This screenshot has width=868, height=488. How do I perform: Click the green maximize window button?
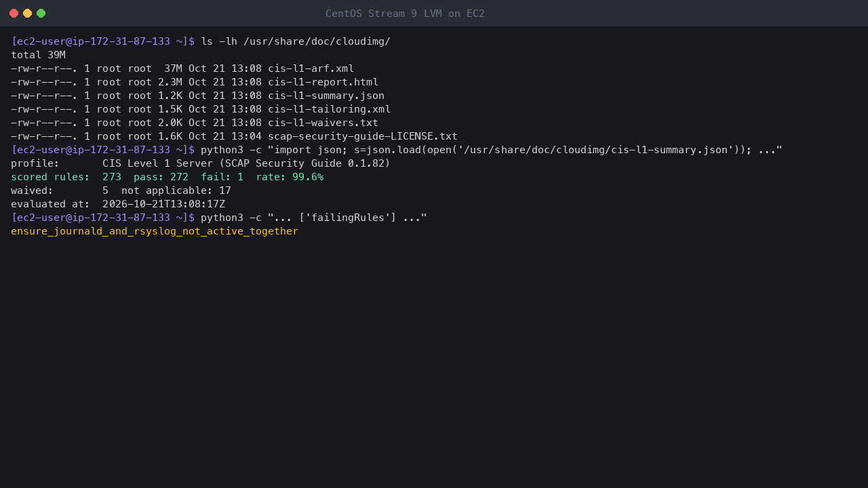pyautogui.click(x=41, y=13)
